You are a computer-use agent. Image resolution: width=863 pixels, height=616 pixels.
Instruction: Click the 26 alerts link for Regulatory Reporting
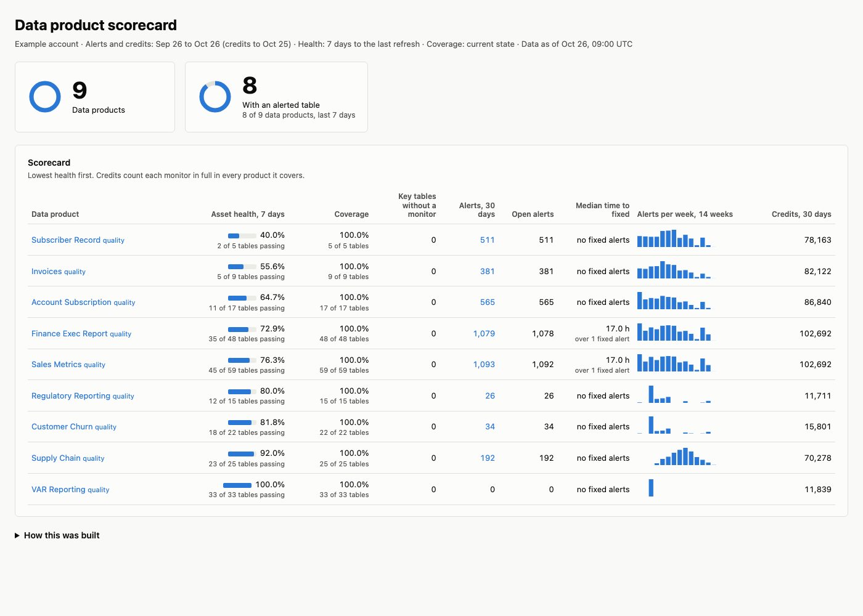490,396
